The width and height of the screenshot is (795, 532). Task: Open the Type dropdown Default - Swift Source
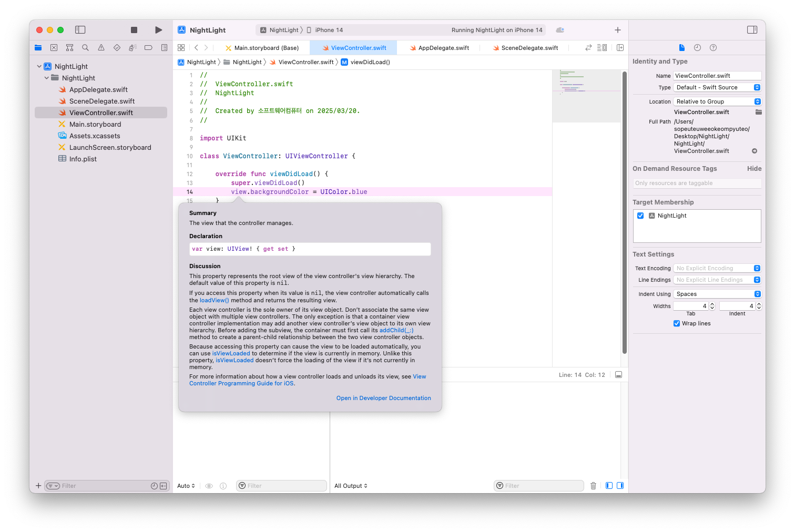pos(717,87)
